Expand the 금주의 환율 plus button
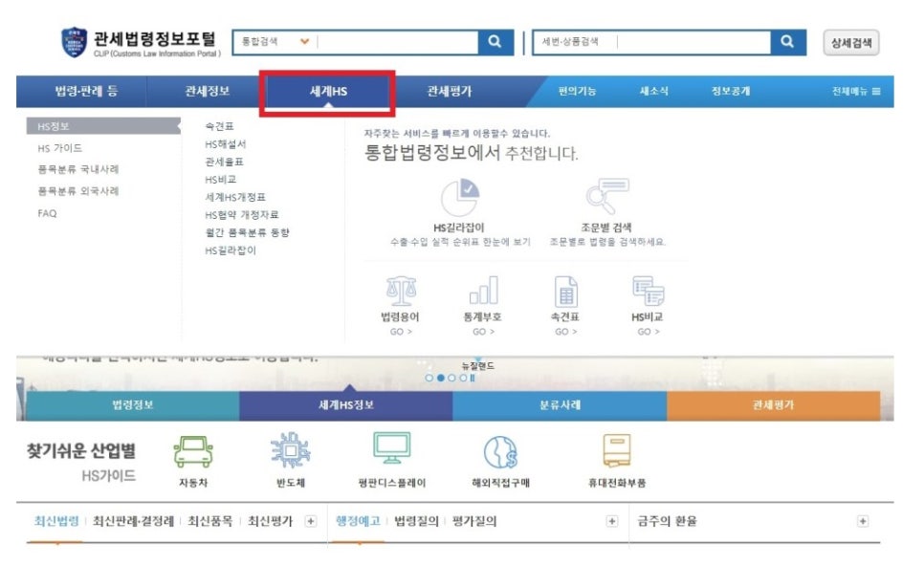Viewport: 924px width, 565px height. pyautogui.click(x=863, y=521)
